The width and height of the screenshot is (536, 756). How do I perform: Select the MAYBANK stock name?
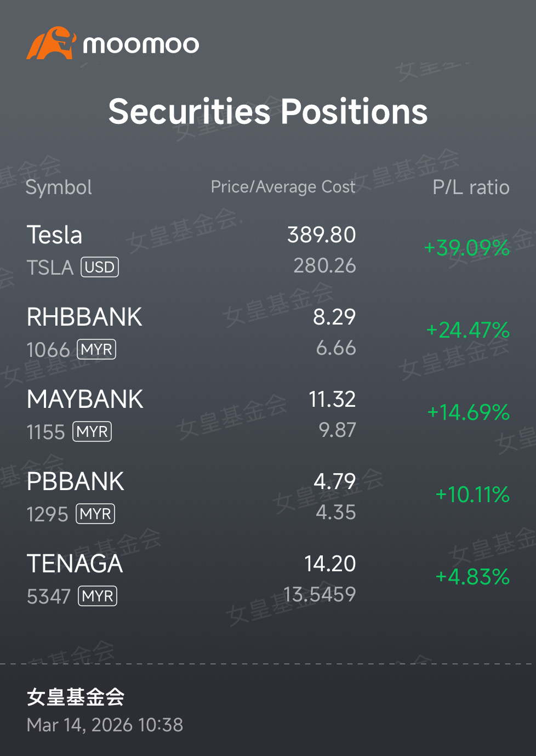click(x=85, y=399)
